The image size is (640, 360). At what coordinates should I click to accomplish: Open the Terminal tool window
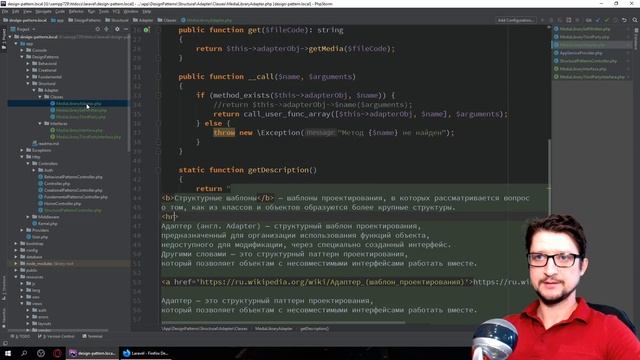[x=92, y=336]
